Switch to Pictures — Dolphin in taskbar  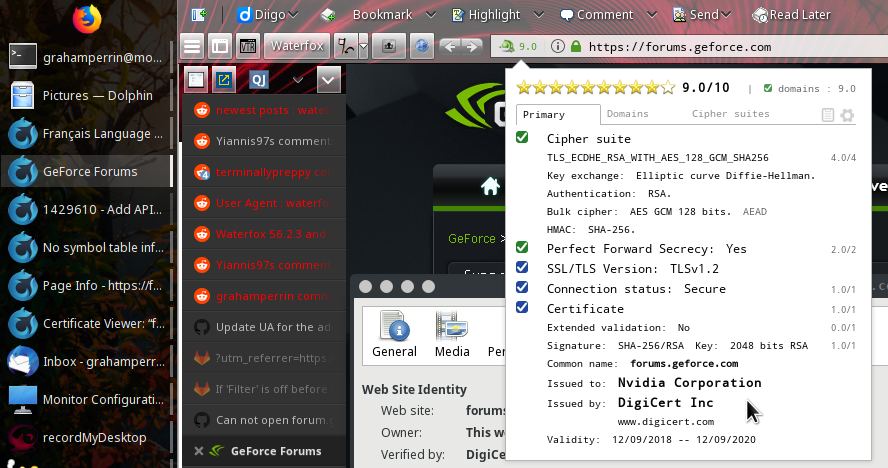click(x=87, y=95)
